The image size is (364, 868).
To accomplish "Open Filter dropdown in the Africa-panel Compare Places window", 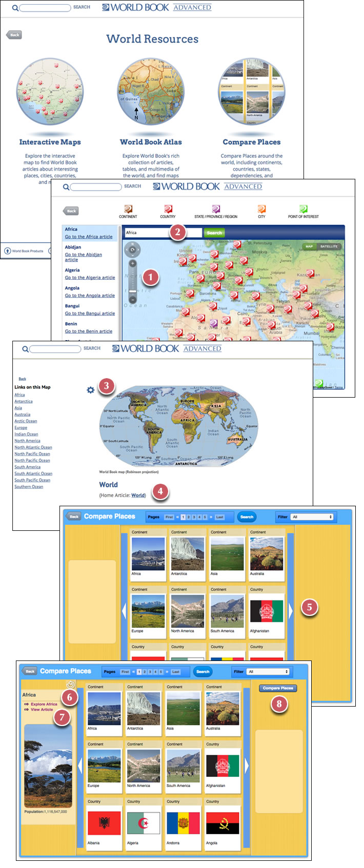I will (x=268, y=671).
